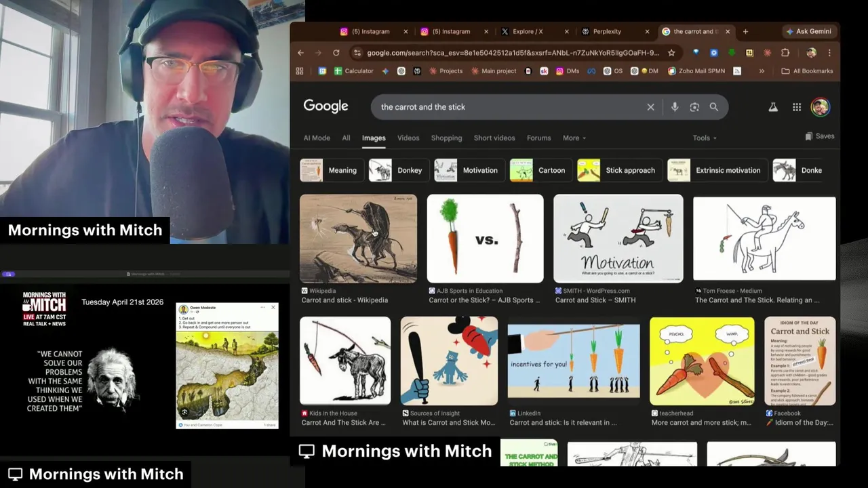Filter images by Stick approach chip
The width and height of the screenshot is (868, 488).
coord(619,170)
